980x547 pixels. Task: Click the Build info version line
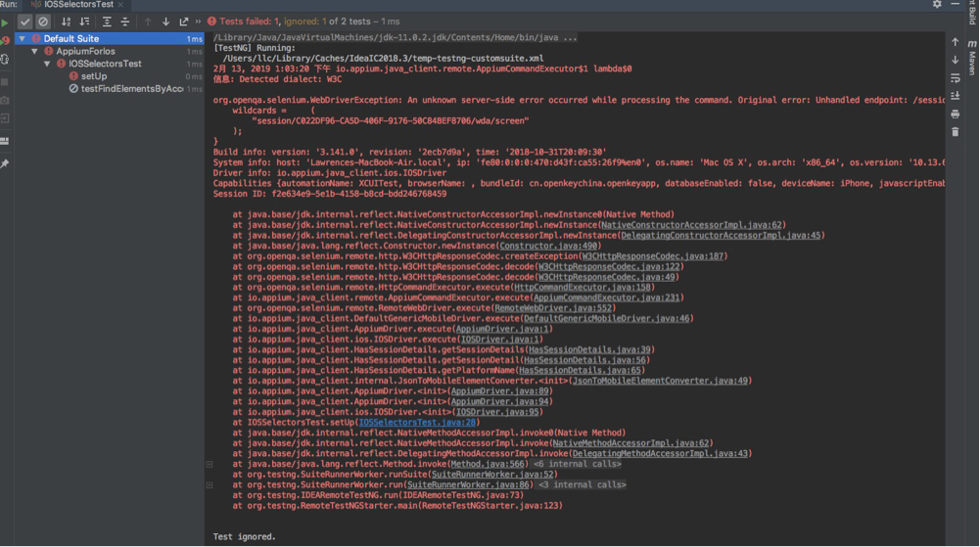[x=409, y=152]
